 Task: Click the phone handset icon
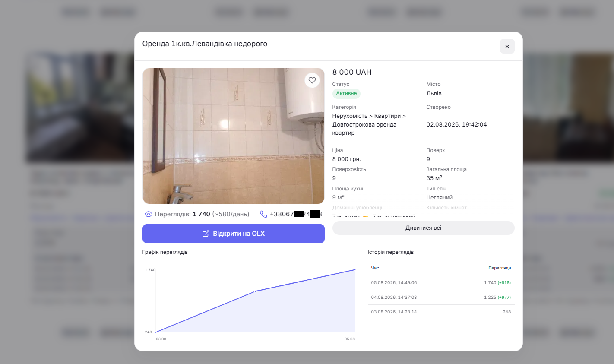(x=263, y=214)
